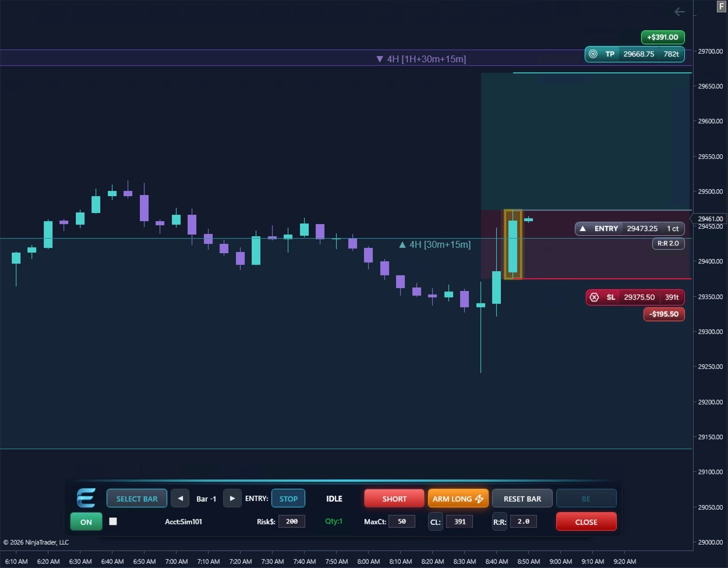Screen dimensions: 728x568
Task: Click the 782t ticks value on TP
Action: (x=671, y=54)
